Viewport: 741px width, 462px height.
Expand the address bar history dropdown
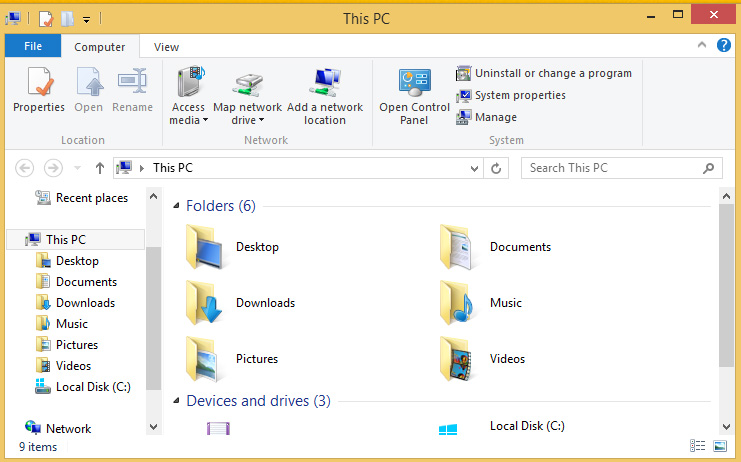point(474,169)
